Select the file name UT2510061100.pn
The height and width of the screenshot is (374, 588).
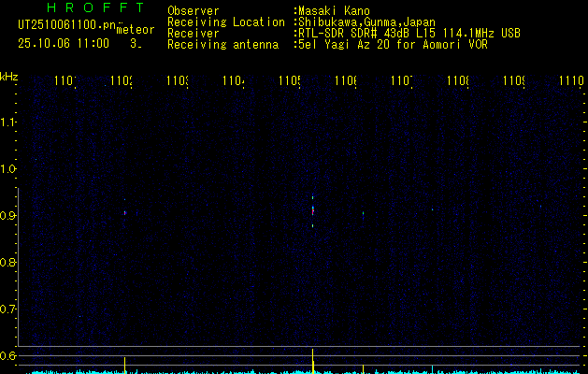point(66,25)
